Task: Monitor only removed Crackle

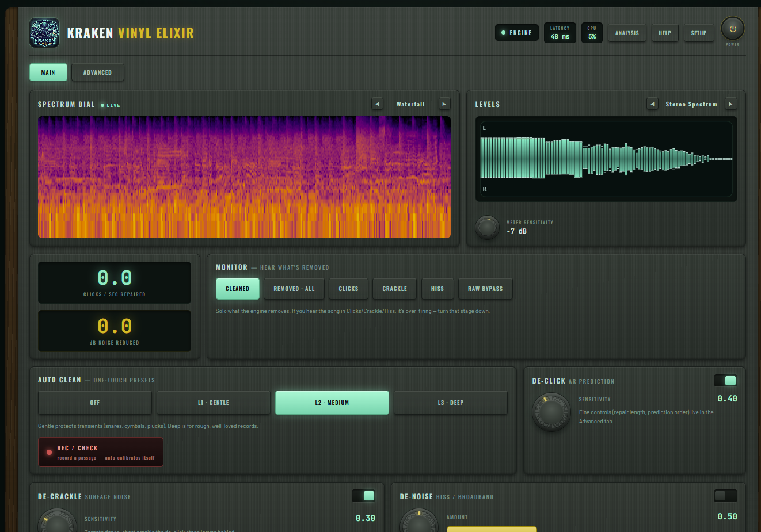Action: coord(395,289)
